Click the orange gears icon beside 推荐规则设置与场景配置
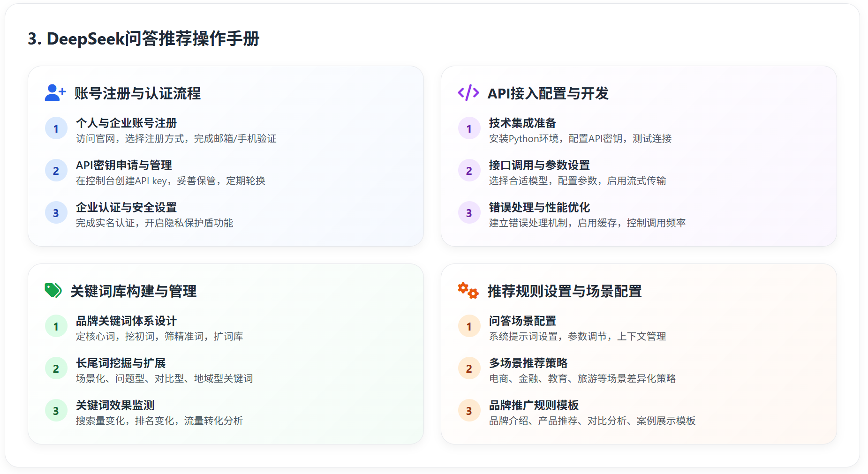Image resolution: width=868 pixels, height=474 pixels. pos(468,291)
